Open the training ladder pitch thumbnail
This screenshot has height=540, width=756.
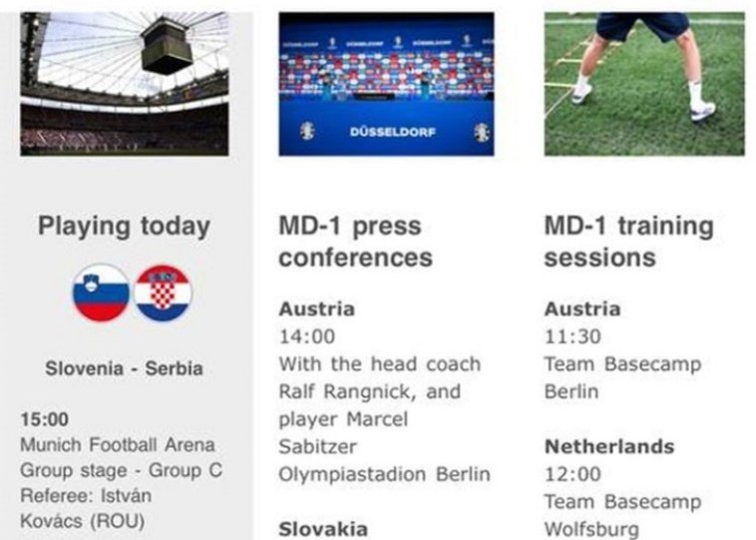click(x=644, y=84)
